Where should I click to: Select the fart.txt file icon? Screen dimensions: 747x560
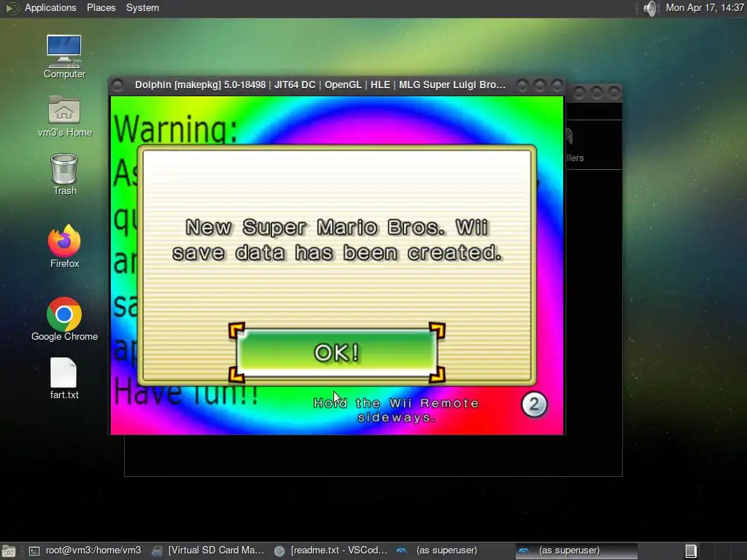pyautogui.click(x=64, y=378)
